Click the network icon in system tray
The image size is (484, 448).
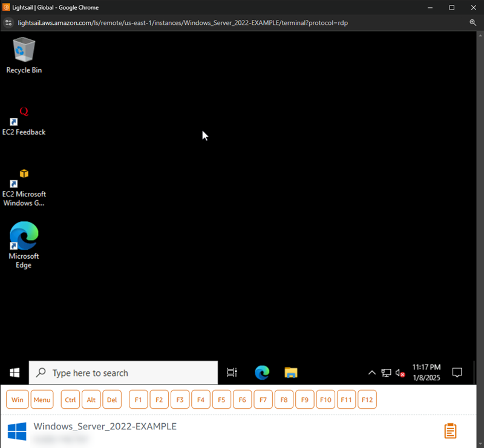click(386, 373)
